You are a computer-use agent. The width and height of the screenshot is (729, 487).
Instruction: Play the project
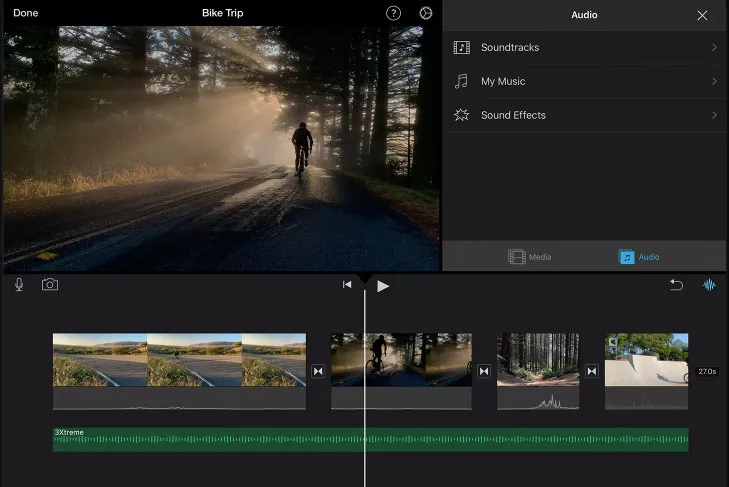click(x=383, y=286)
